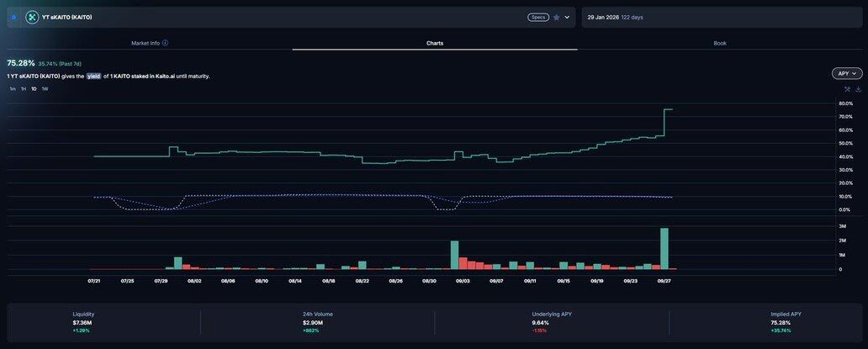Click the tallest volume bar on 09/27
Screen dimensions: 868x349
click(x=664, y=248)
